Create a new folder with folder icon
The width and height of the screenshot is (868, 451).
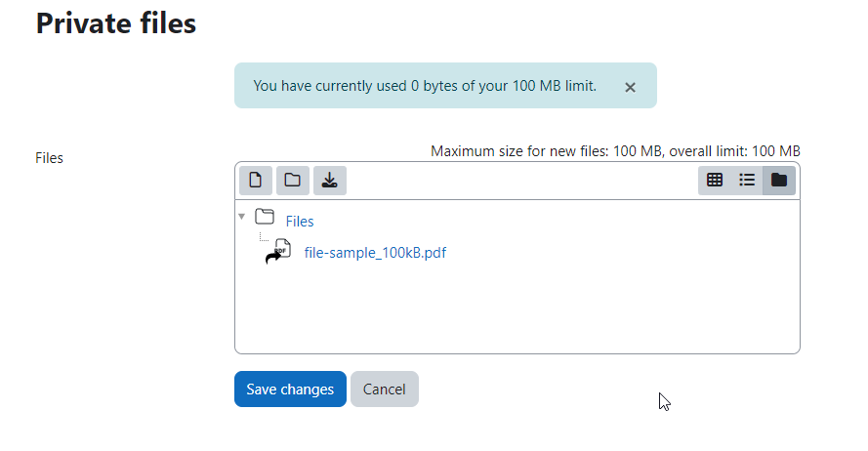(292, 181)
